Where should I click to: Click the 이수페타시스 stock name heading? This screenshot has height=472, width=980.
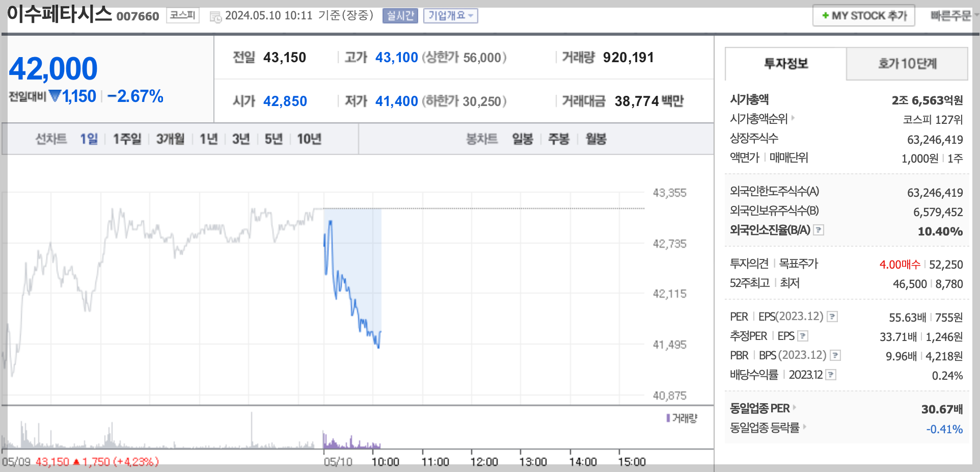(60, 14)
